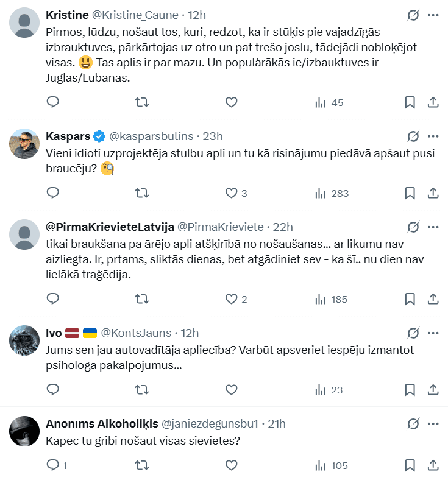This screenshot has width=448, height=483.
Task: Expand more options on Anonīms Alkoholiķis tweet
Action: (x=433, y=423)
